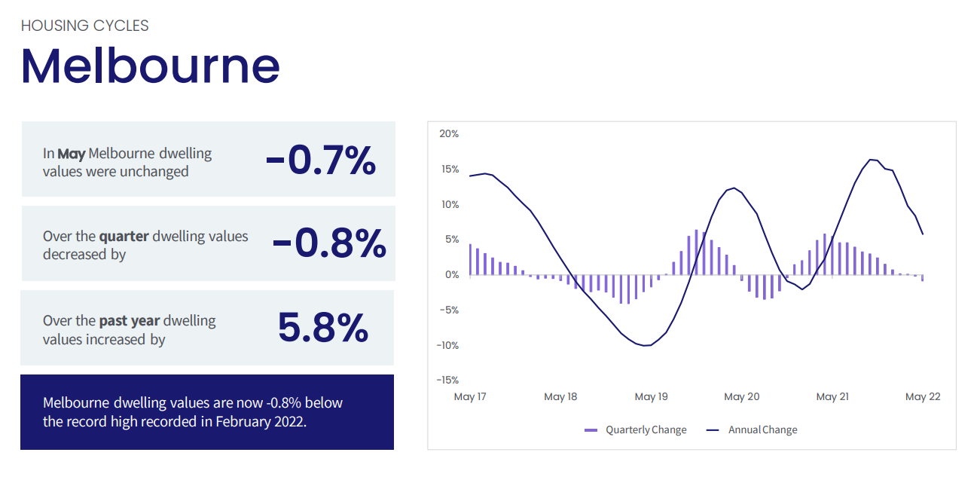Select the 5.8% annual change figure
Viewport: 980px width, 486px height.
(x=323, y=328)
